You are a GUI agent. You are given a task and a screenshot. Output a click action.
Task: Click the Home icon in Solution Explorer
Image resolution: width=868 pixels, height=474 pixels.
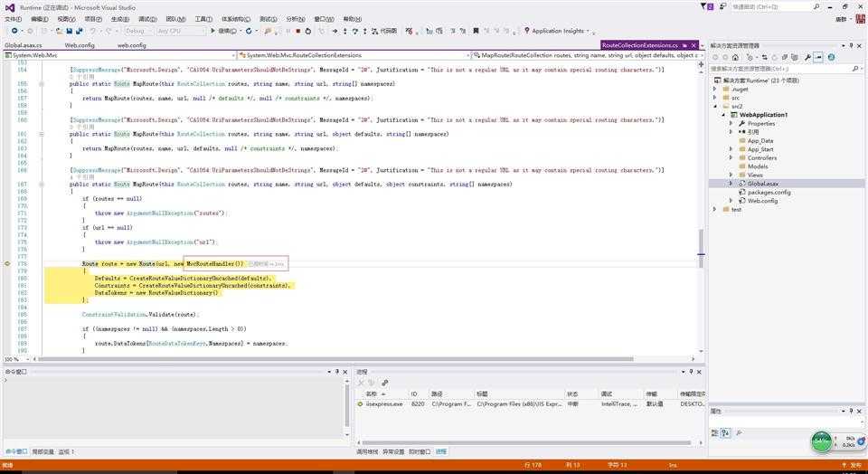pos(735,57)
